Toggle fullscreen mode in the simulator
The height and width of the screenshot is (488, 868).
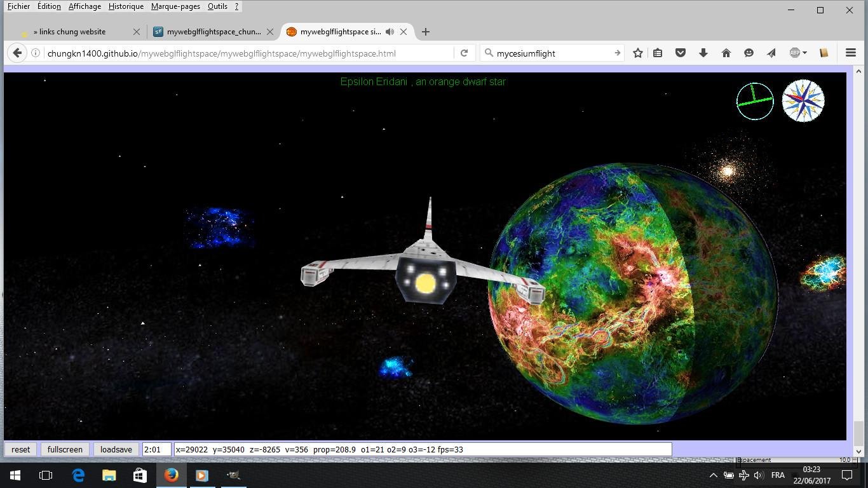pos(65,449)
